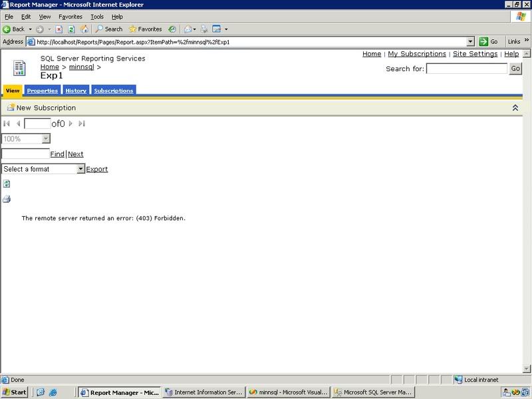Refresh the page using the browser Refresh icon
This screenshot has width=532, height=399.
pyautogui.click(x=71, y=29)
